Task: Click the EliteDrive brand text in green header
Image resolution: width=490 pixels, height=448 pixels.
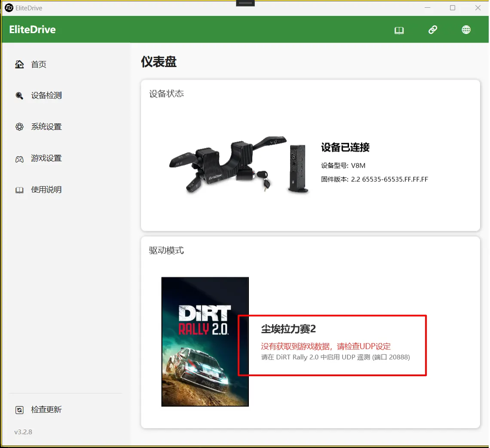Action: (33, 30)
